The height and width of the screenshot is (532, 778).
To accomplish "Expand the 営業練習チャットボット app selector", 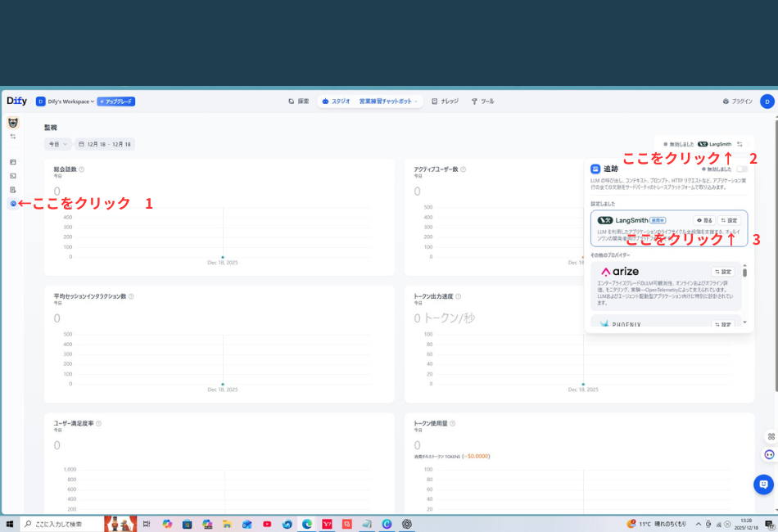I will click(x=387, y=101).
